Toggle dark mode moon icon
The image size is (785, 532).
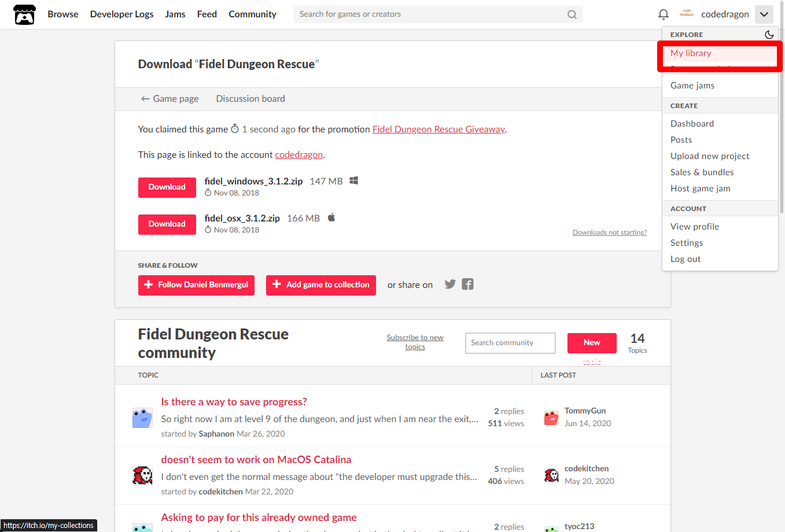(x=769, y=35)
